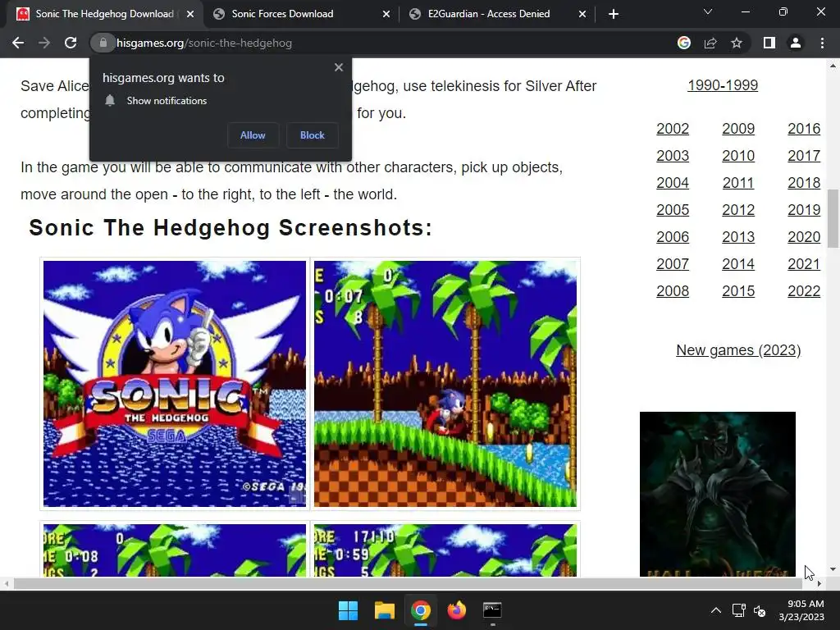Open the 2013 games link

pos(738,237)
